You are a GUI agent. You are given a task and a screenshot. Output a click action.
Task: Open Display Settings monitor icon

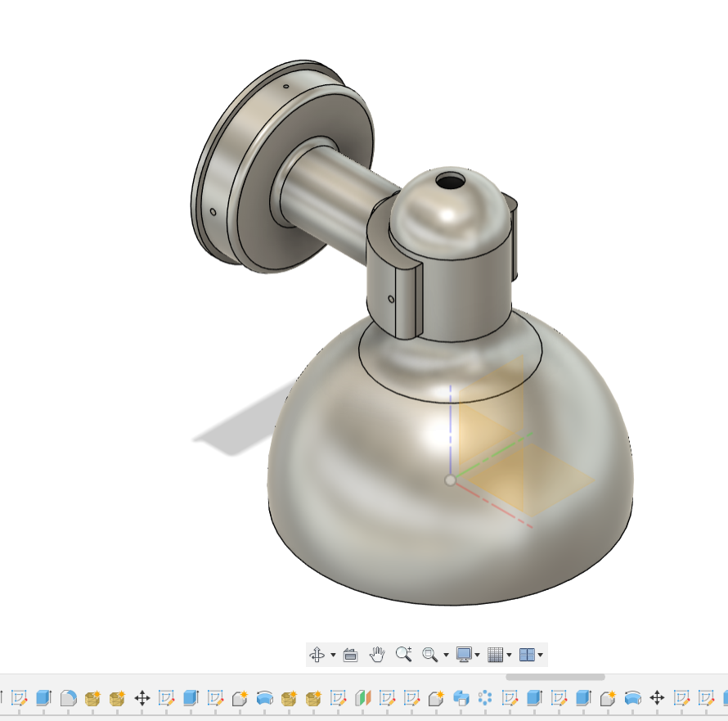tap(464, 655)
